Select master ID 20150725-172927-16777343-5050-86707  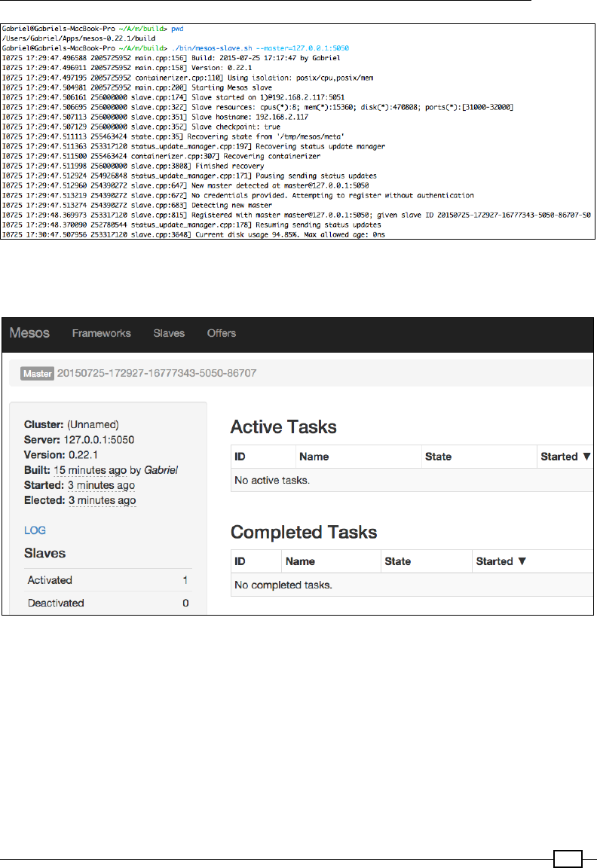click(x=157, y=373)
